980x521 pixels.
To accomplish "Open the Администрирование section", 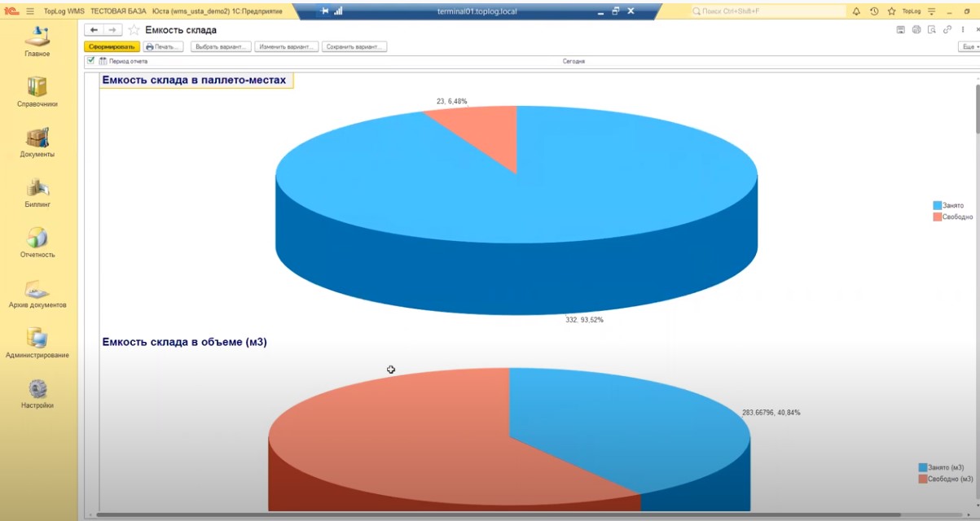I will point(37,344).
